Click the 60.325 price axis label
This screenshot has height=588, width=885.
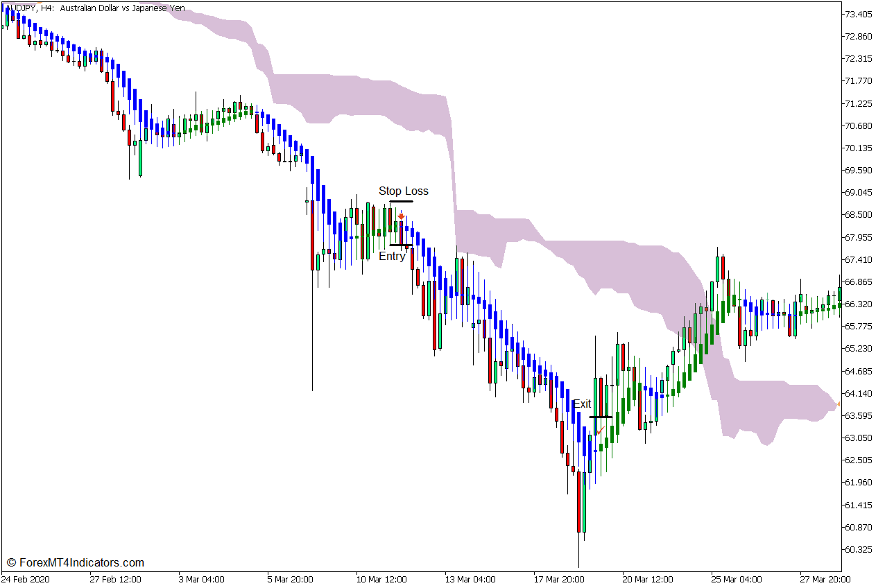[858, 550]
